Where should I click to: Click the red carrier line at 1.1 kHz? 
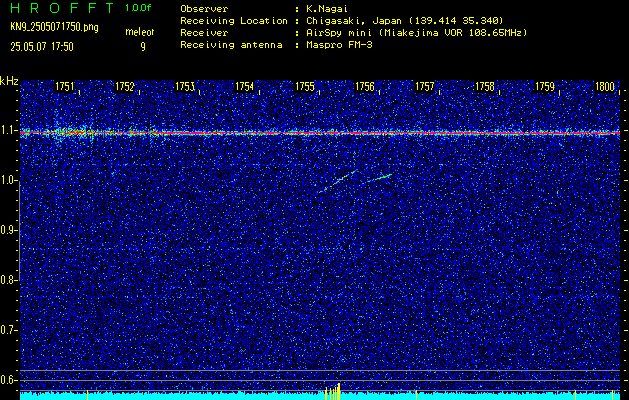[x=320, y=132]
